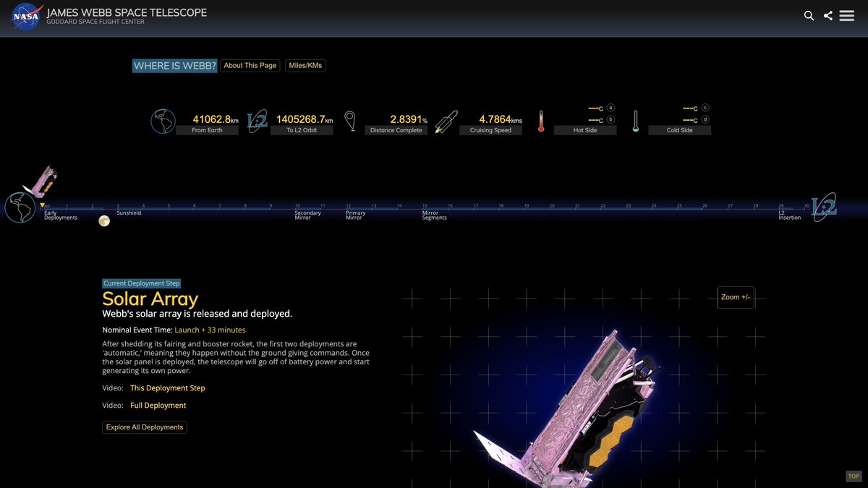Viewport: 868px width, 488px height.
Task: Click the 41062.8 km distance value
Action: pos(216,119)
